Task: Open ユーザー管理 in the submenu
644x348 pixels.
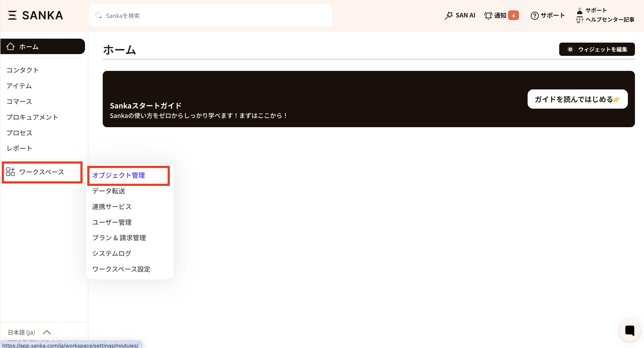Action: coord(112,222)
